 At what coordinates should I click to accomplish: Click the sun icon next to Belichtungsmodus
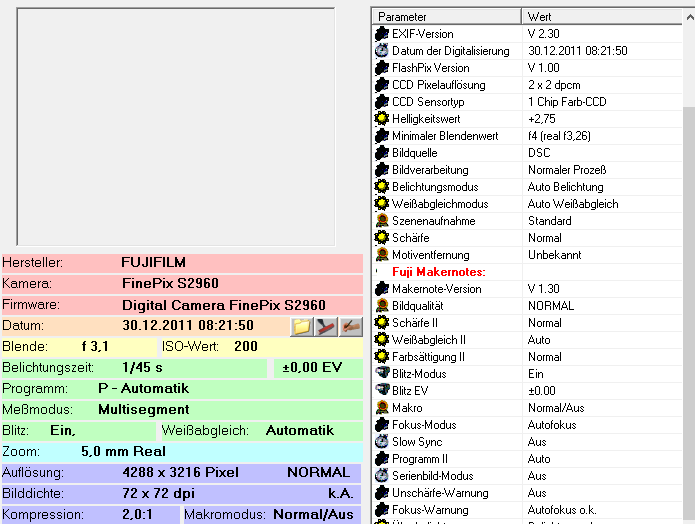[382, 187]
